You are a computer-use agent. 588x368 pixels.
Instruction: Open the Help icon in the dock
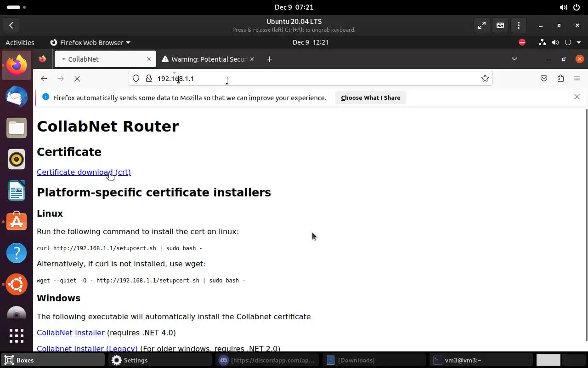[17, 253]
